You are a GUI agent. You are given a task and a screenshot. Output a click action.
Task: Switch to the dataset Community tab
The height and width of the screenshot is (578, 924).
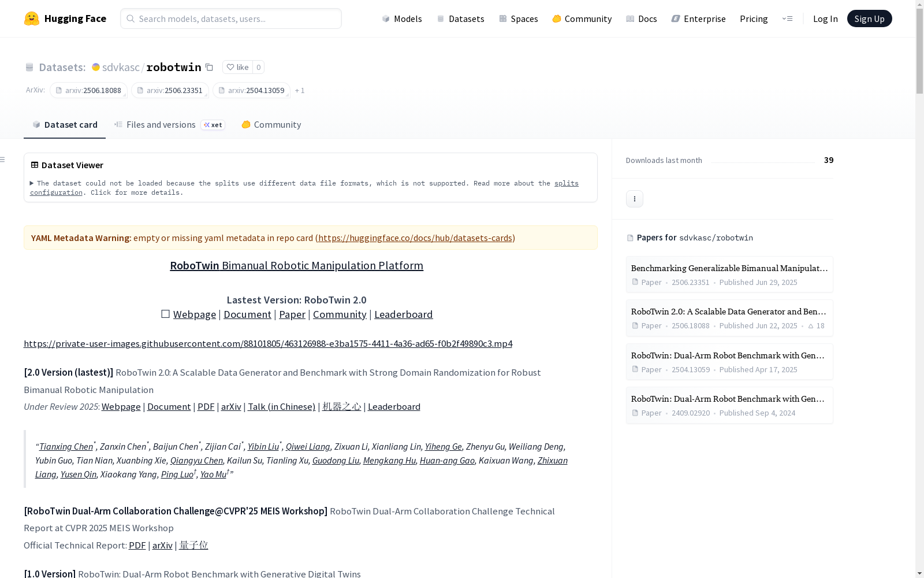[x=271, y=125]
